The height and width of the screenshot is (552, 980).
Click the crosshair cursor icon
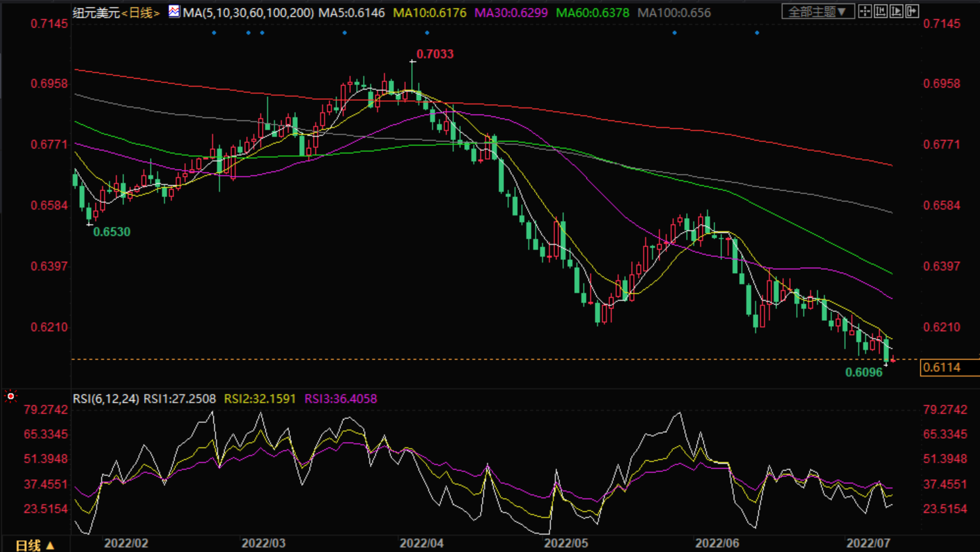865,11
